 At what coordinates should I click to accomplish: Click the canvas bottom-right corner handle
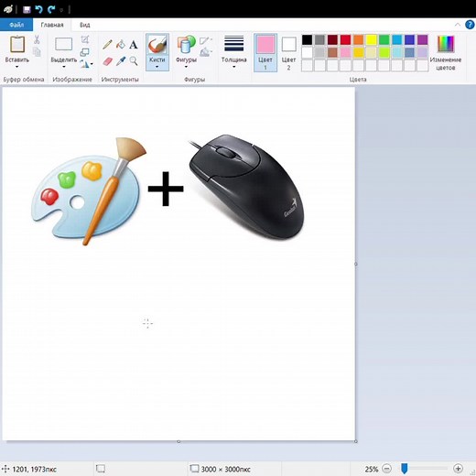(x=356, y=441)
